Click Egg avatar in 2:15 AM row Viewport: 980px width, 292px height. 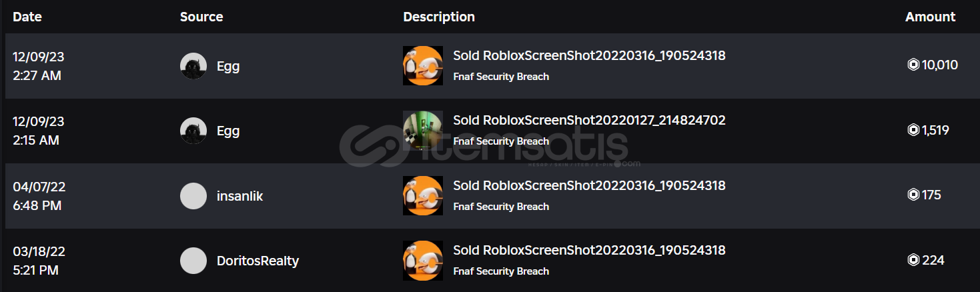(x=193, y=131)
